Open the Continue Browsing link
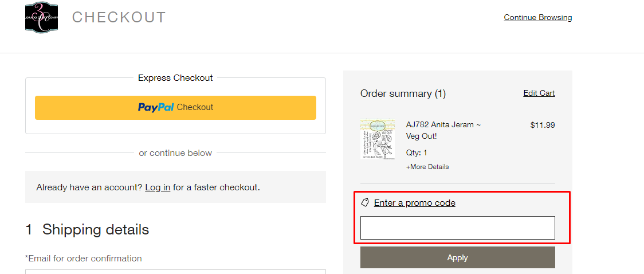Viewport: 644px width, 274px height. [537, 17]
